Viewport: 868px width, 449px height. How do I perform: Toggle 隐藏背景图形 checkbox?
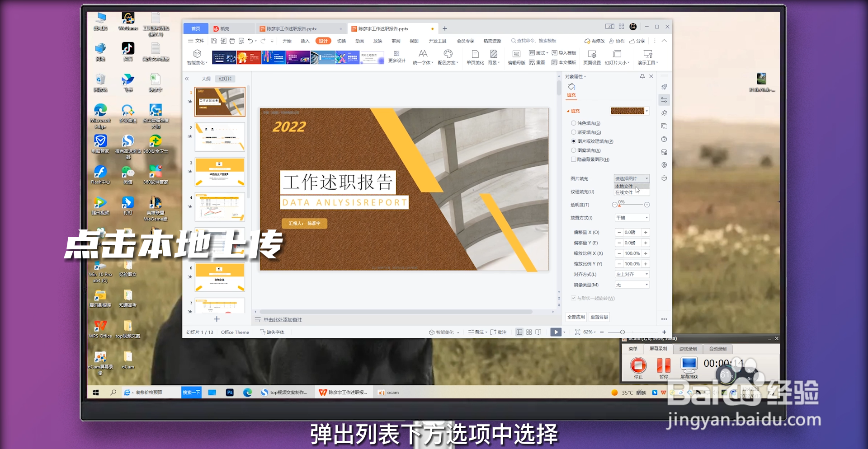click(573, 159)
